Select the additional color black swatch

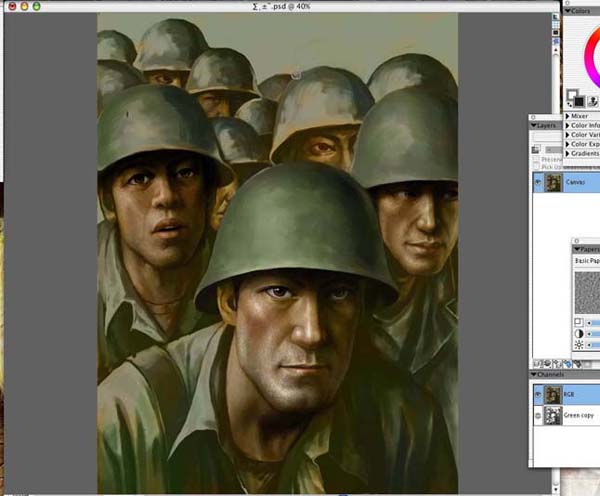point(579,101)
